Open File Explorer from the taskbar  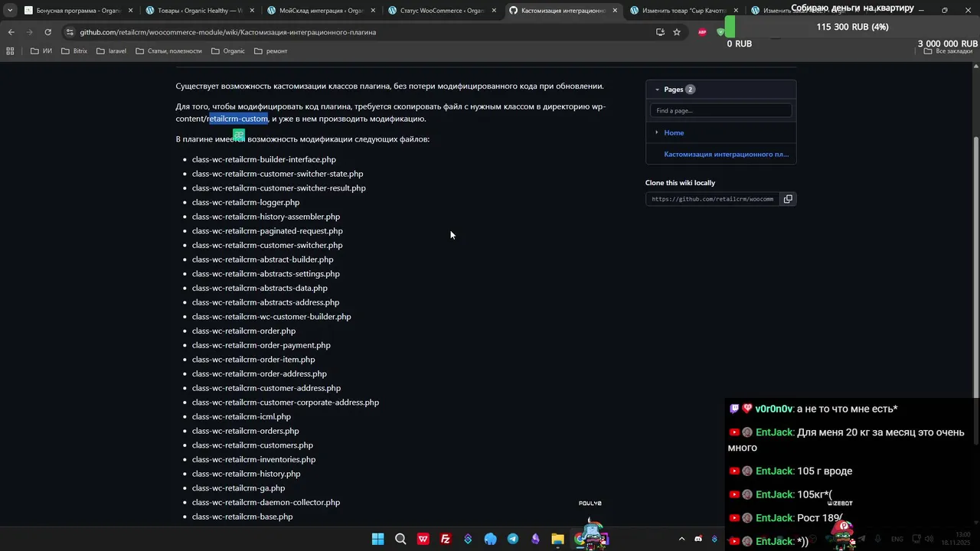point(557,539)
